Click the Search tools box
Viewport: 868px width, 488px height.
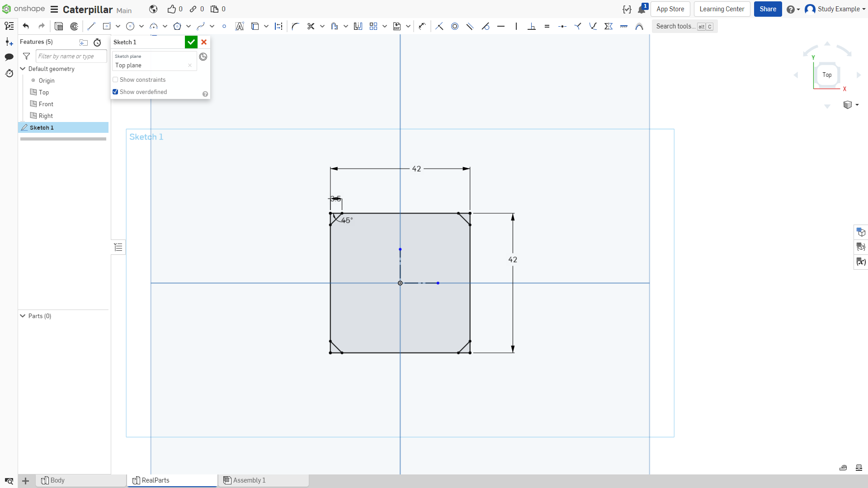[x=684, y=26]
